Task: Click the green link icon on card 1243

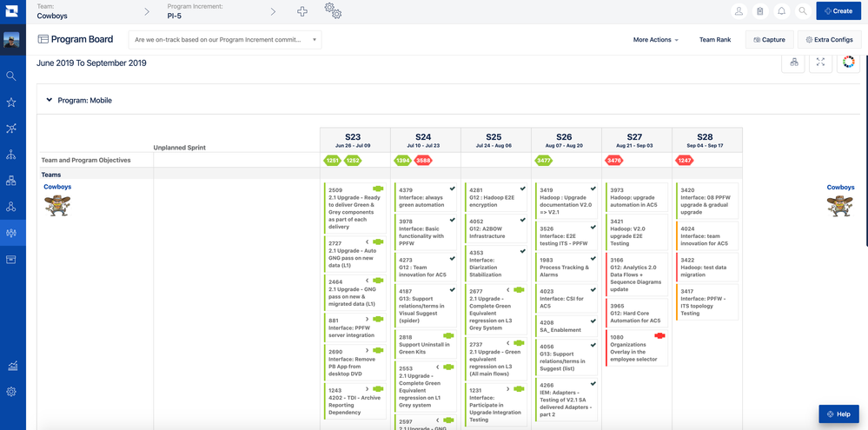Action: (x=378, y=389)
